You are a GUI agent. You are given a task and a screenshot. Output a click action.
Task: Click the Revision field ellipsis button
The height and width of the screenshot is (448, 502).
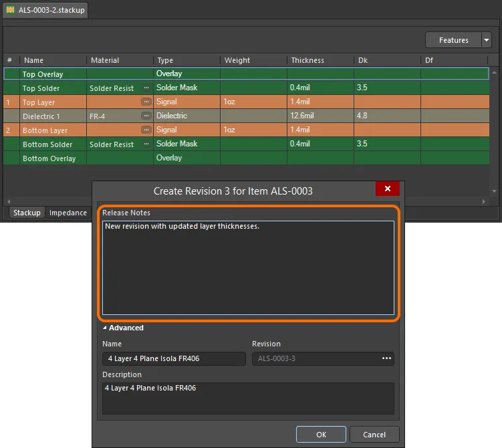(x=386, y=359)
